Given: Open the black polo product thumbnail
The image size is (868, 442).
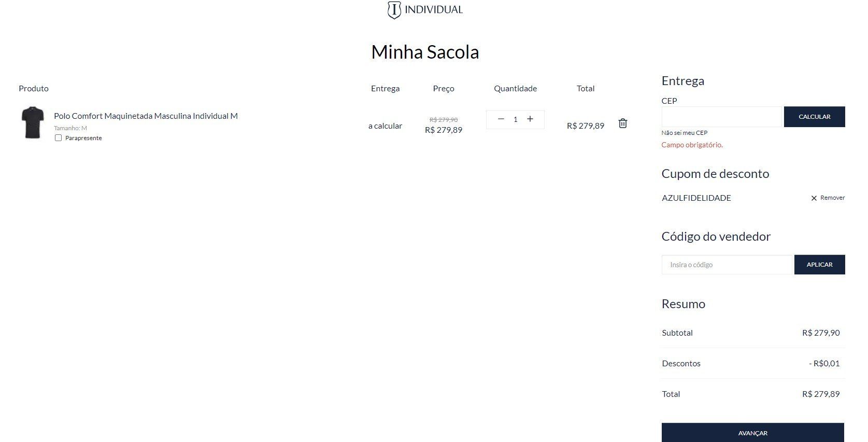Looking at the screenshot, I should point(33,123).
